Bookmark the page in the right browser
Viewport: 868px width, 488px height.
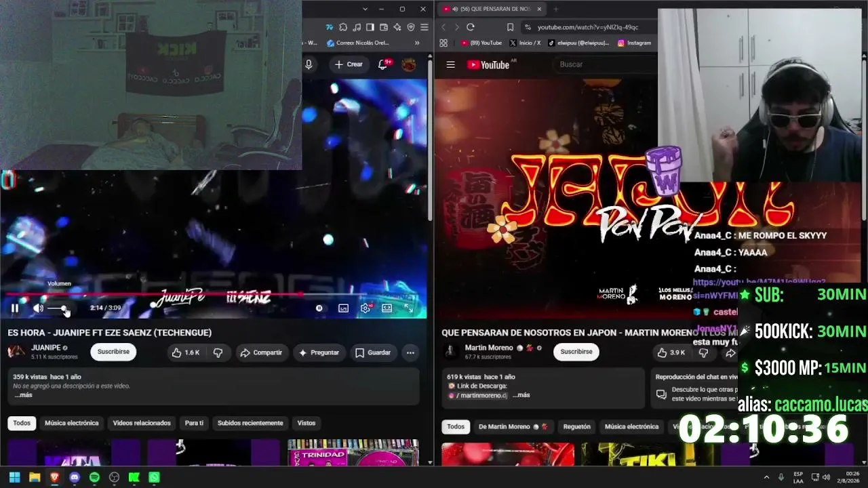click(x=510, y=27)
